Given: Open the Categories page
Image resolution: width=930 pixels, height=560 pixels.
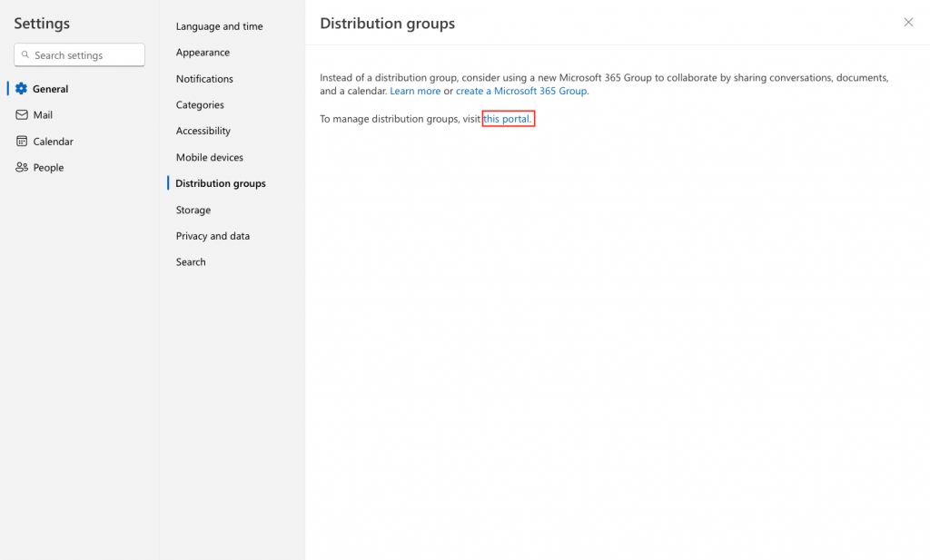Looking at the screenshot, I should tap(200, 105).
